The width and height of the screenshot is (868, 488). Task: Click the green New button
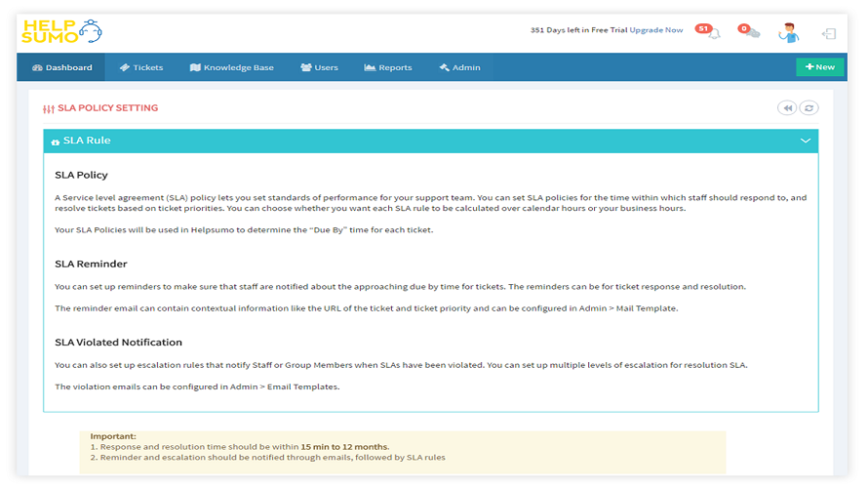pos(820,67)
